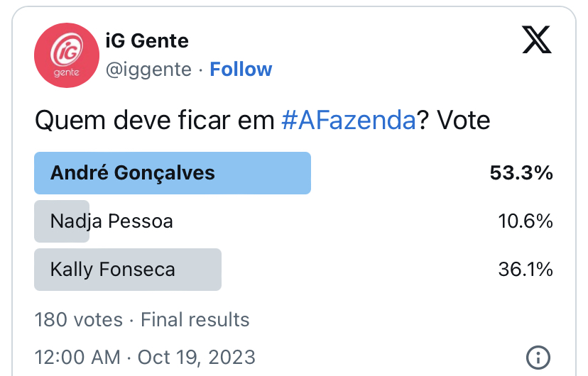The height and width of the screenshot is (376, 588).
Task: Open the 12:00 AM Oct 19, 2023 timestamp
Action: [145, 358]
